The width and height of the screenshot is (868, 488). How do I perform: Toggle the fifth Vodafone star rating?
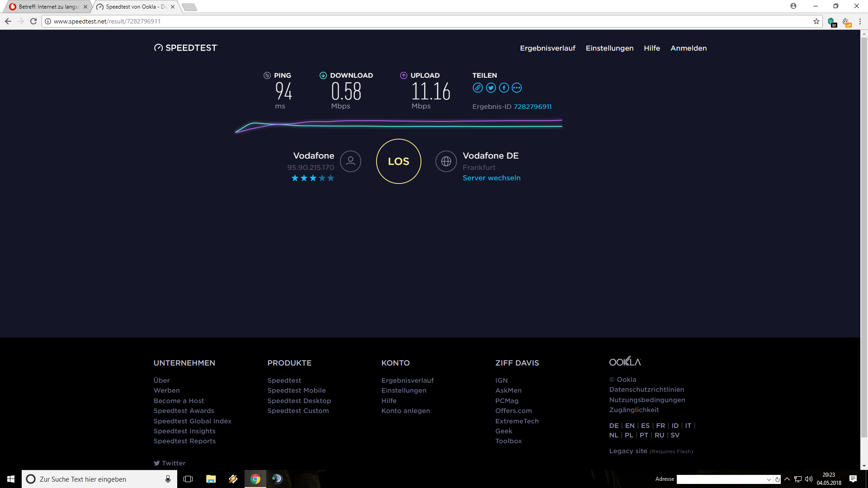(330, 178)
